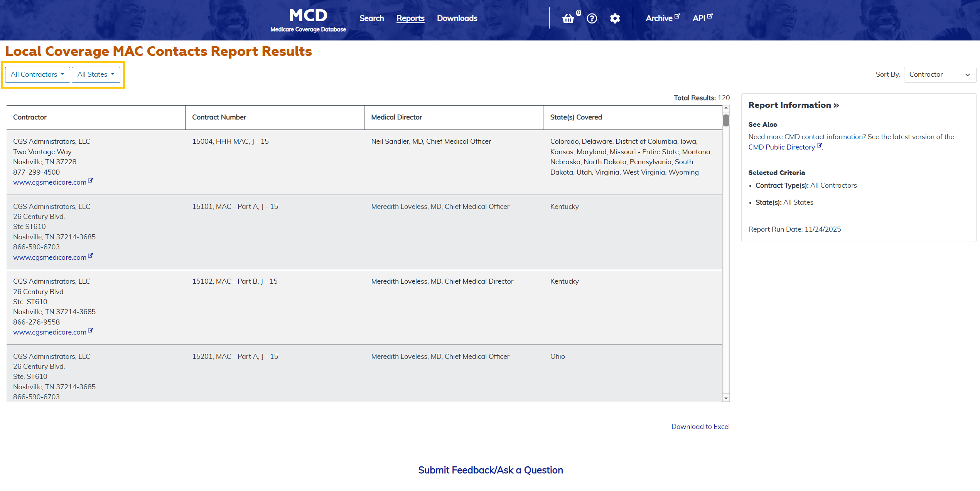Expand the All Contractors dropdown
The height and width of the screenshot is (491, 980).
(x=37, y=74)
